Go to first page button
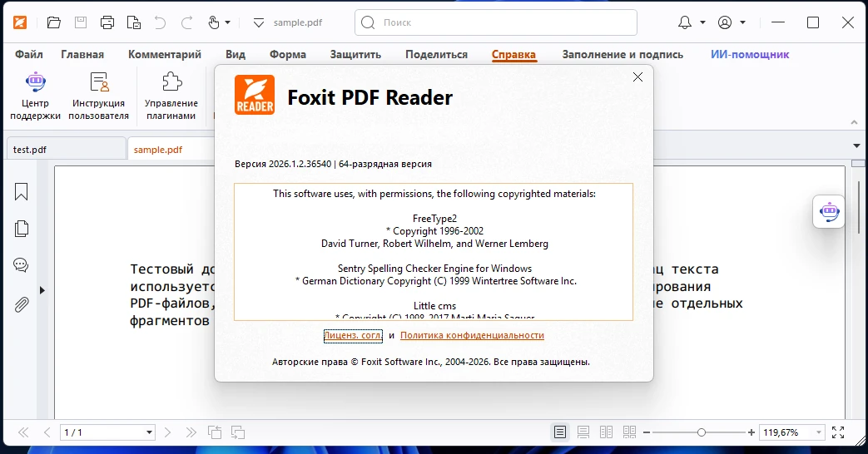Screen dimensions: 868x454 (23, 432)
